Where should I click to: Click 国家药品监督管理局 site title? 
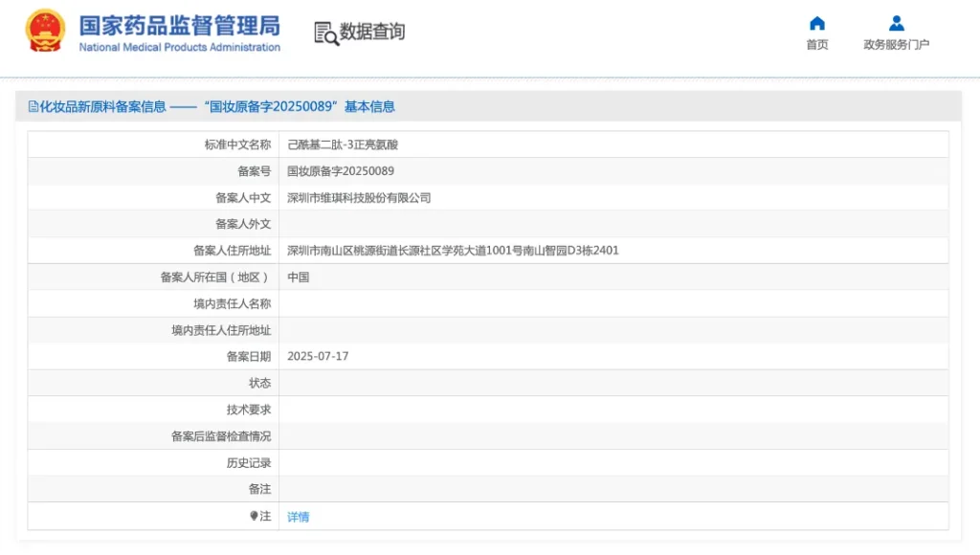tap(179, 26)
